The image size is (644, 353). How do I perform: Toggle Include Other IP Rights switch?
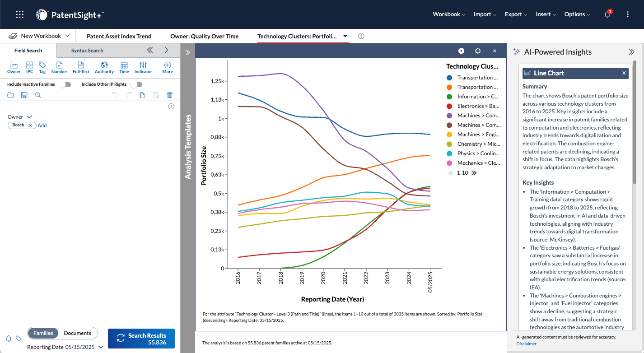click(x=136, y=84)
